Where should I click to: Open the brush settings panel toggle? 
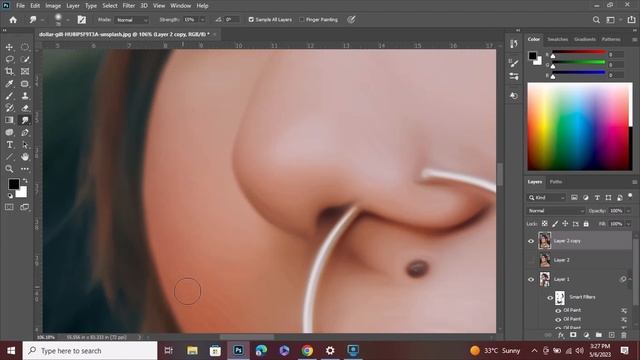[82, 20]
